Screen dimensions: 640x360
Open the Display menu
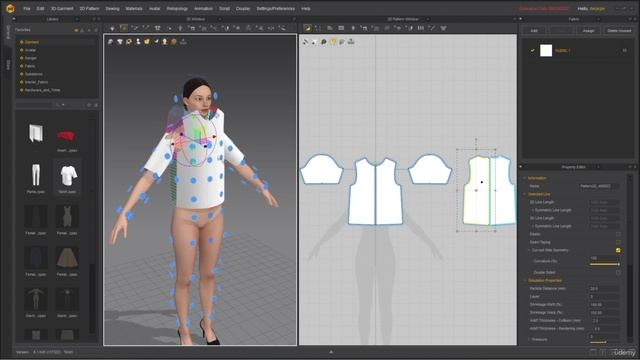pyautogui.click(x=242, y=9)
